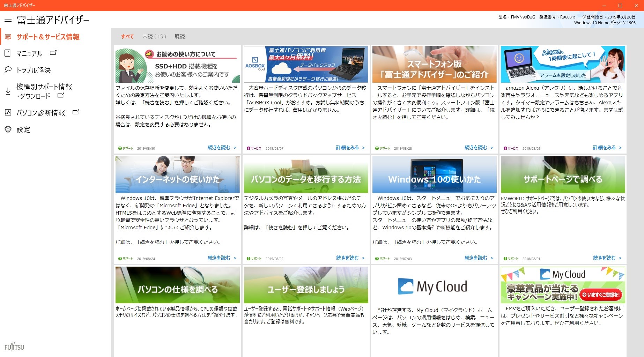The image size is (644, 357).
Task: Switch to the 未読 (15) tab
Action: coord(154,36)
